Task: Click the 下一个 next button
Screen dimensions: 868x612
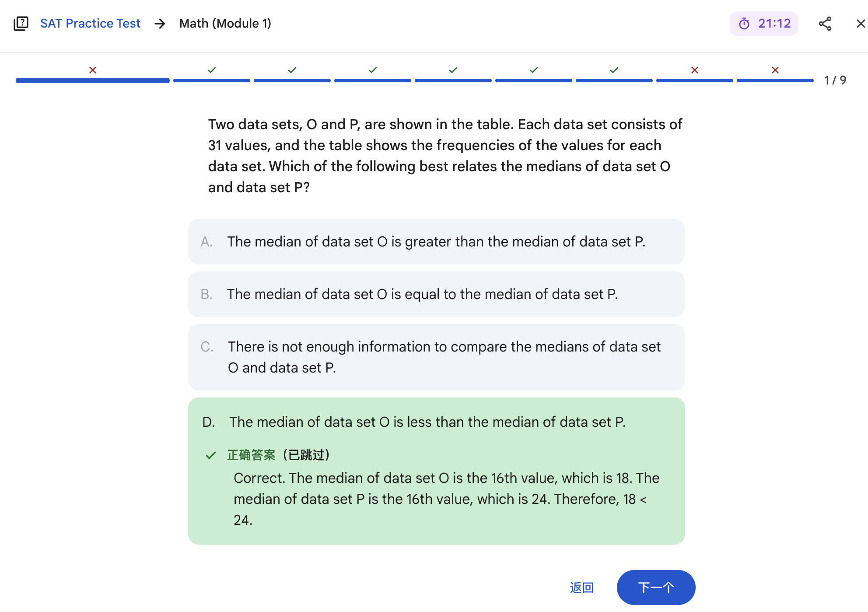Action: 655,587
